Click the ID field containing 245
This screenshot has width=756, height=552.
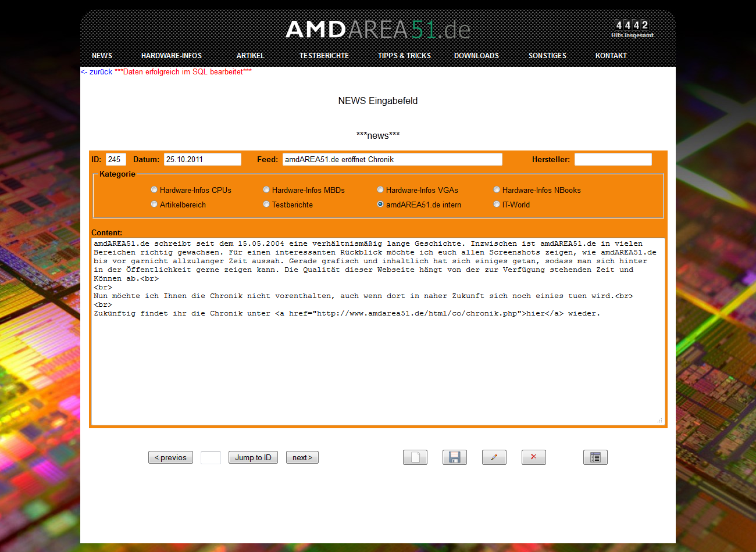(x=116, y=159)
